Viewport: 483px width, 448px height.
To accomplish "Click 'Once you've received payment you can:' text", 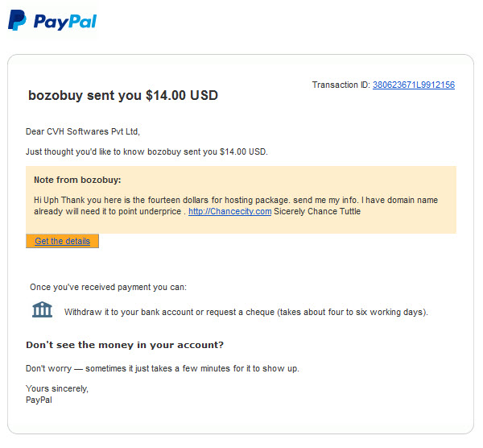I will click(x=108, y=288).
